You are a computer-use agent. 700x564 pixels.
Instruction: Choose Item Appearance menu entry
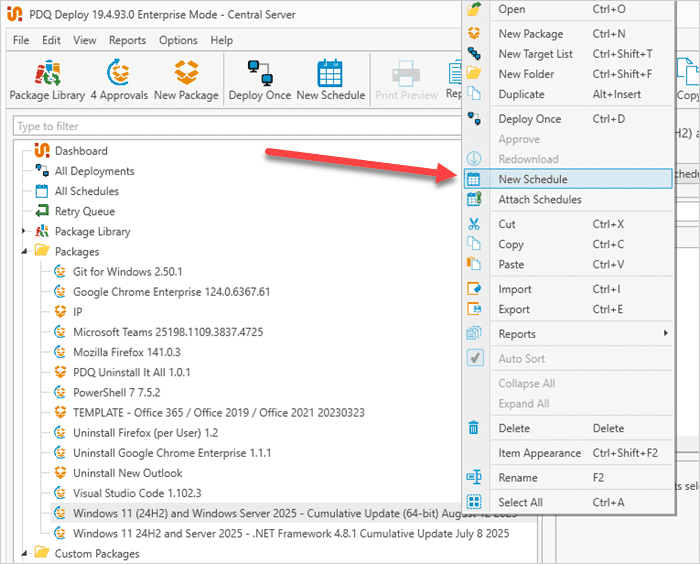[x=568, y=453]
